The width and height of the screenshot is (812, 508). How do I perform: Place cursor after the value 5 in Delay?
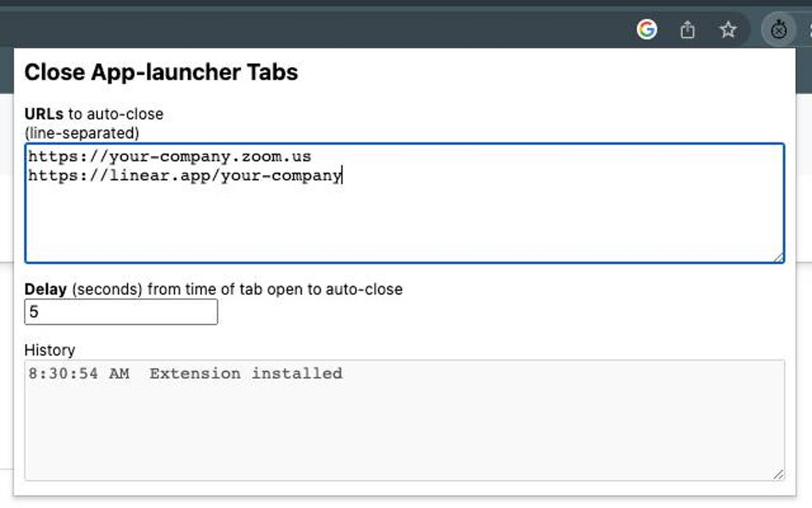38,311
